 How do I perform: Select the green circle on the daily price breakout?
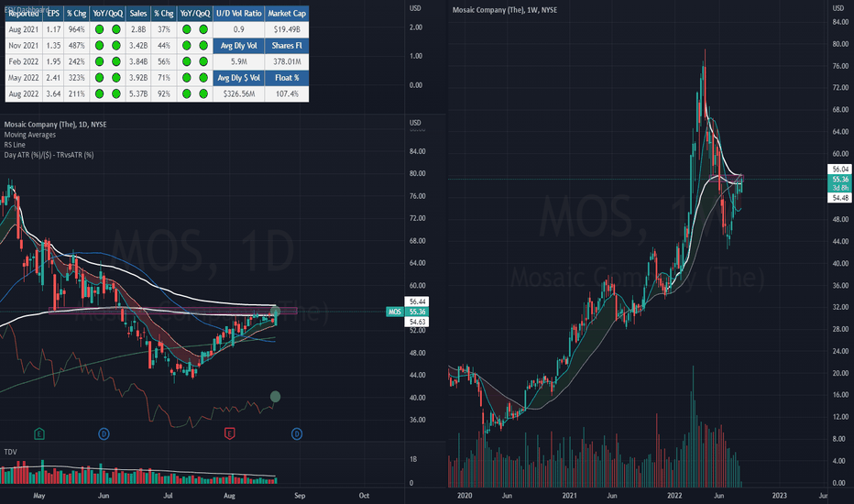click(276, 312)
